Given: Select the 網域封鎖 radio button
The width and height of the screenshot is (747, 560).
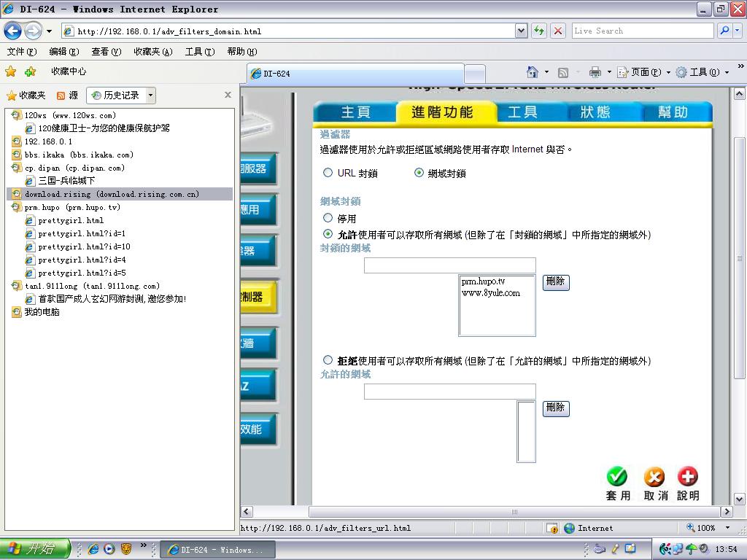Looking at the screenshot, I should (419, 173).
